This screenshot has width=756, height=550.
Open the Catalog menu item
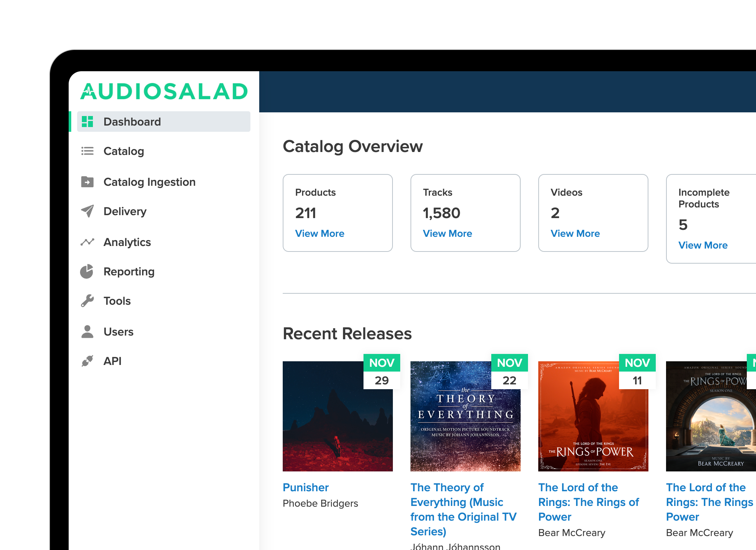point(124,151)
